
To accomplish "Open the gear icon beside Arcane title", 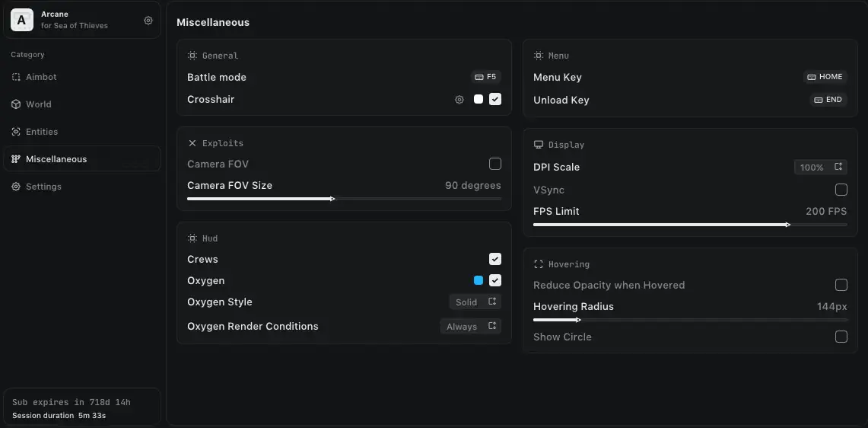I will click(x=148, y=21).
